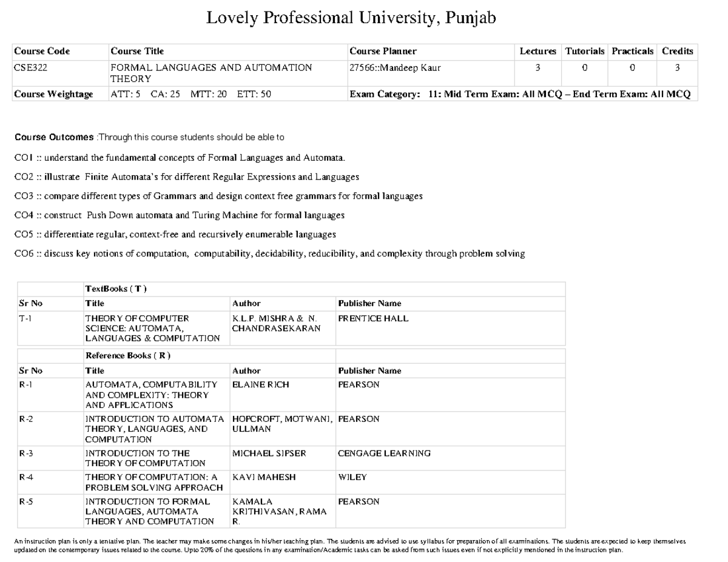Select the CO4 outcome about Push Down automata
This screenshot has height=562, width=728.
[x=180, y=215]
